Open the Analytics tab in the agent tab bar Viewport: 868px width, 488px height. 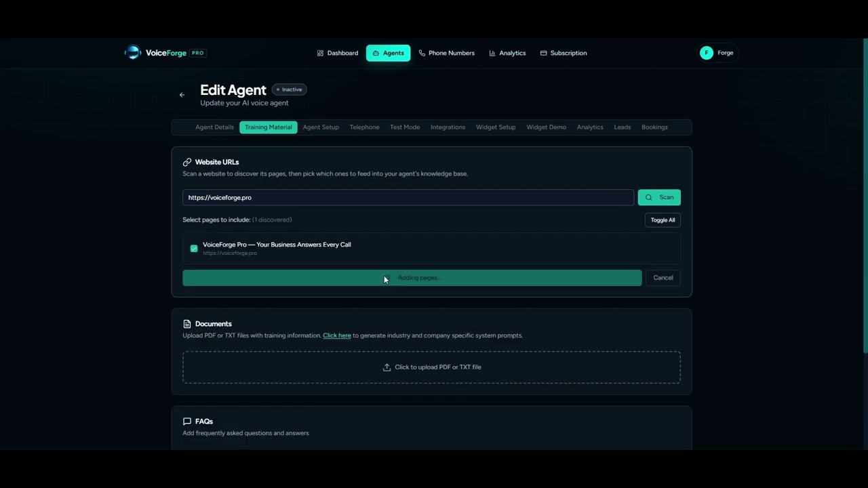click(590, 127)
